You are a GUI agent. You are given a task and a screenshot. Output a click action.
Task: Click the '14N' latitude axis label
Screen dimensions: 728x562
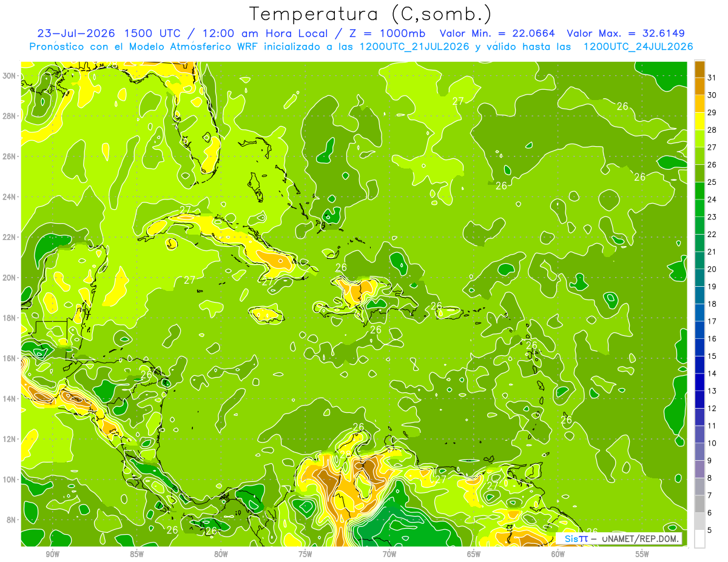click(10, 399)
